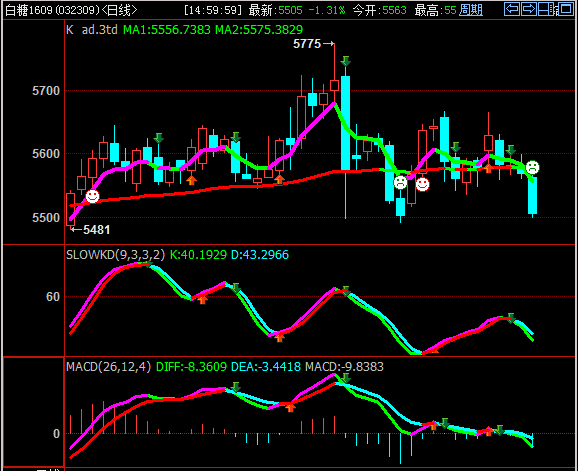578x471 pixels.
Task: Click the MA2:5575.3829 value readout
Action: (x=259, y=29)
